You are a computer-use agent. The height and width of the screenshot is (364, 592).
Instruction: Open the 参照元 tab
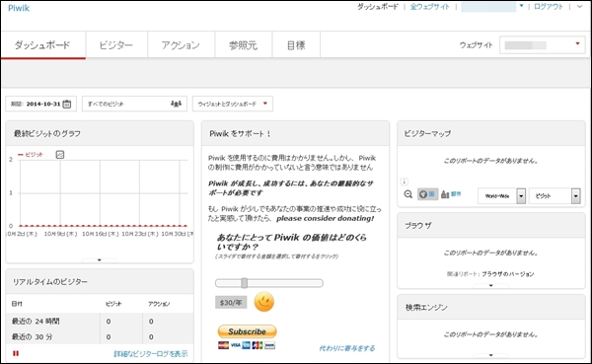point(243,45)
